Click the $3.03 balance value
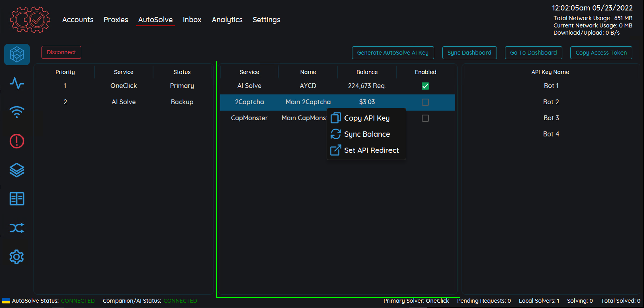The width and height of the screenshot is (644, 308). (x=367, y=102)
